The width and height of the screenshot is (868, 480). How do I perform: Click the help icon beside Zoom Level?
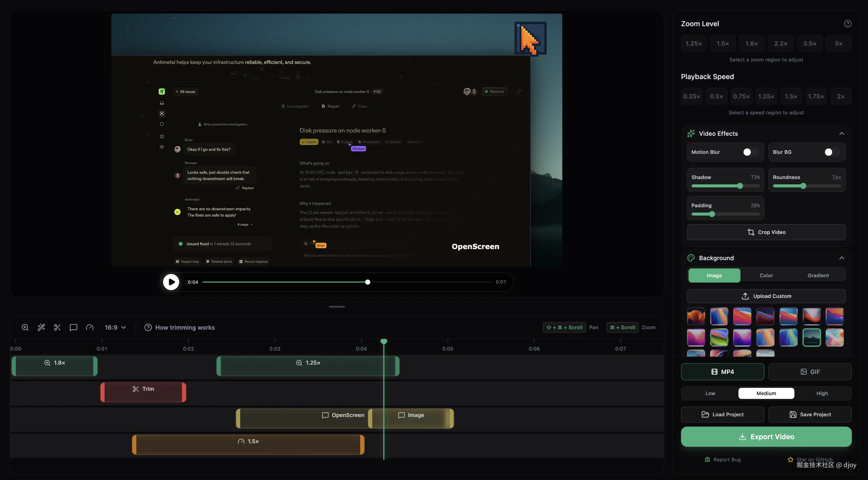[x=848, y=24]
